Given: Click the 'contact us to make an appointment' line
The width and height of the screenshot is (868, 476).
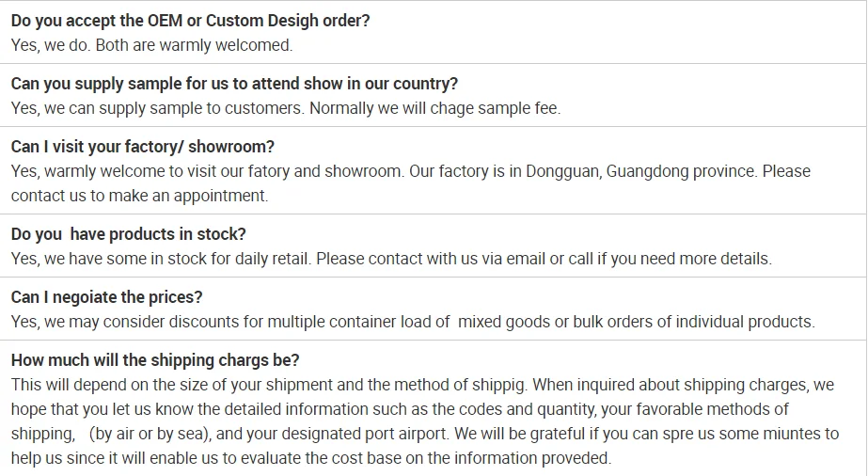Looking at the screenshot, I should 139,196.
